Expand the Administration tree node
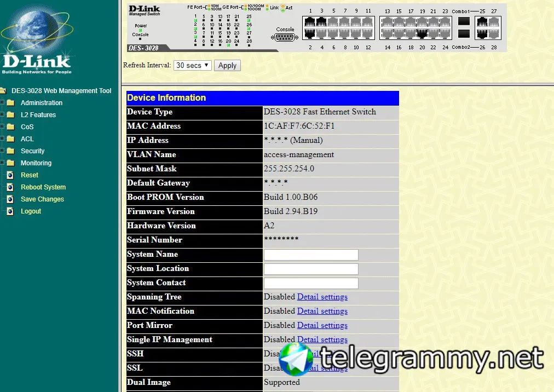Image resolution: width=554 pixels, height=392 pixels. [2, 102]
